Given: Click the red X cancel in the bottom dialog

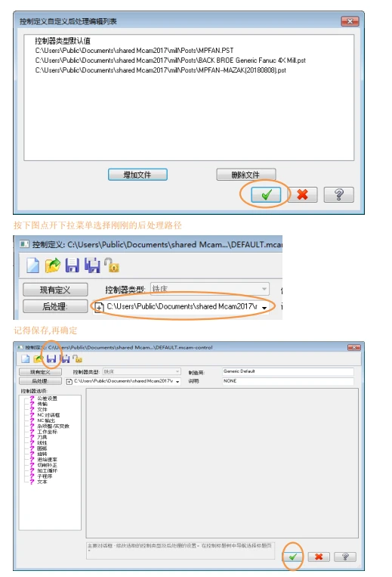Looking at the screenshot, I should tap(319, 557).
